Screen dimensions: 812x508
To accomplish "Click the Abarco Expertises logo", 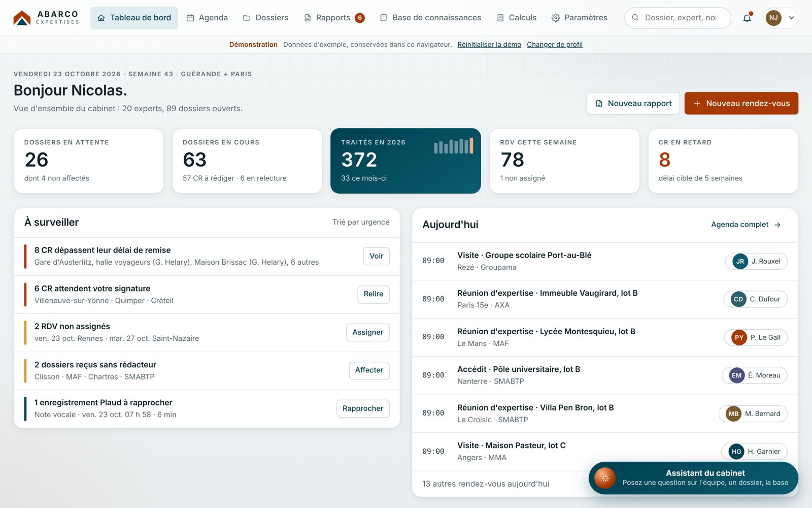I will 46,18.
